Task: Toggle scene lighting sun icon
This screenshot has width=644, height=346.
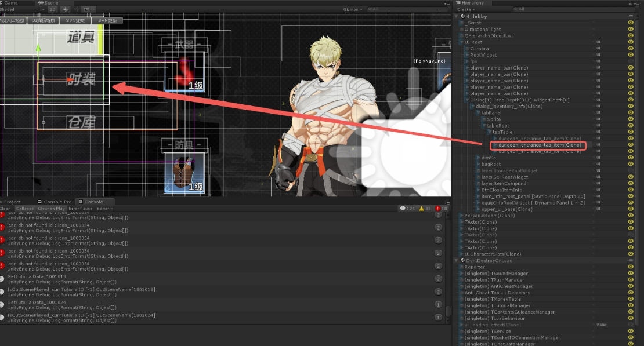Action: (x=66, y=9)
